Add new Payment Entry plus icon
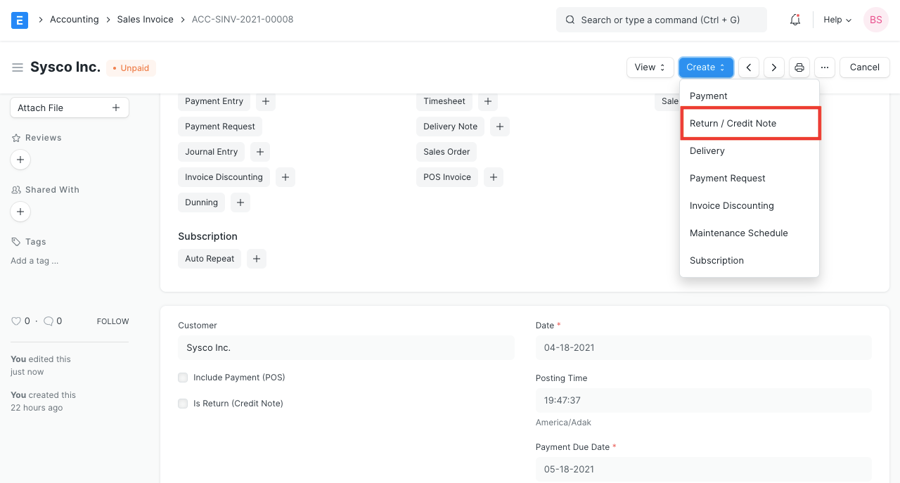Screen dimensions: 900x483 tap(266, 101)
